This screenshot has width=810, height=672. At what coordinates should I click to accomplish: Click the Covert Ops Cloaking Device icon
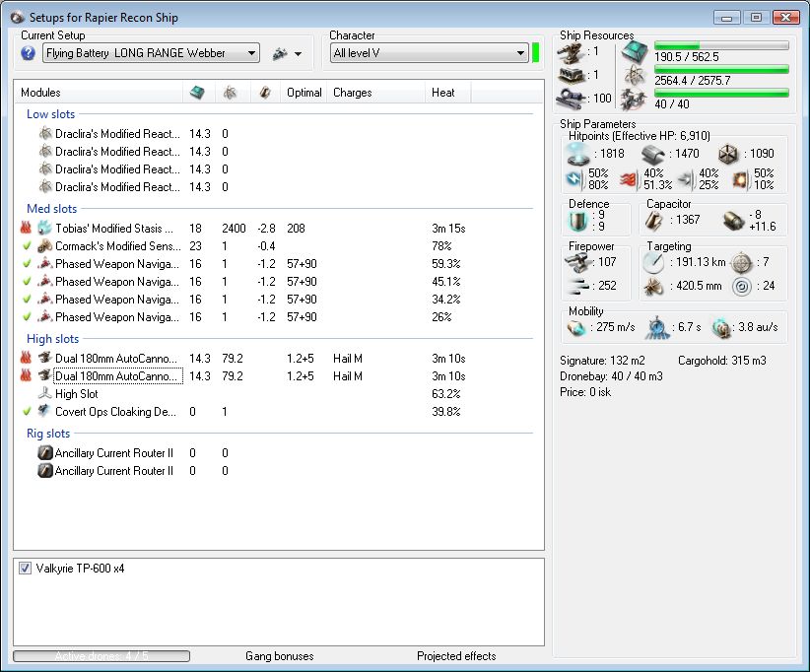coord(45,411)
